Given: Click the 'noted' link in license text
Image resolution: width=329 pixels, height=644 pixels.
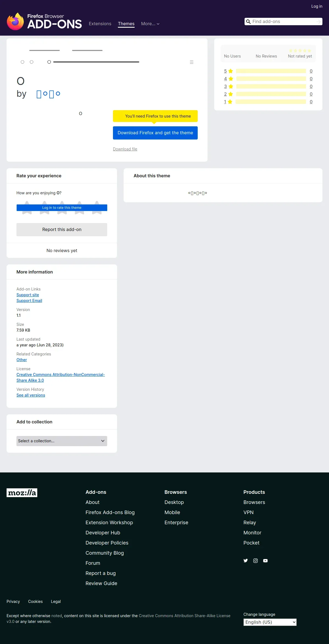Looking at the screenshot, I should point(56,616).
